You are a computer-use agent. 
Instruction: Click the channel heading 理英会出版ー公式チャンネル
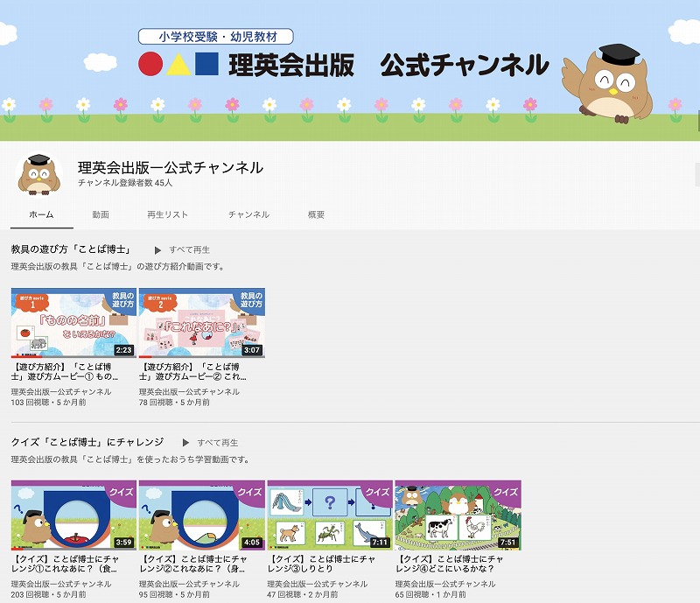(x=171, y=167)
